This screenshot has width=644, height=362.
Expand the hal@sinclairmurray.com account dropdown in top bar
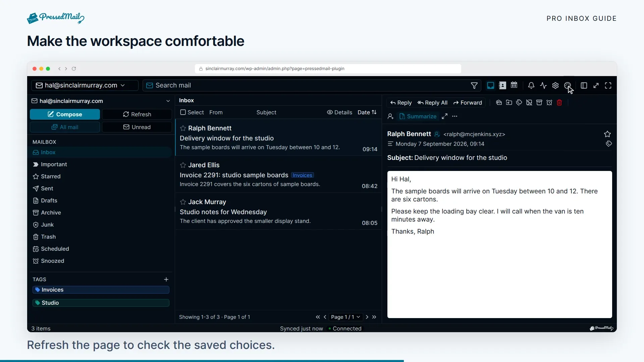click(x=85, y=85)
